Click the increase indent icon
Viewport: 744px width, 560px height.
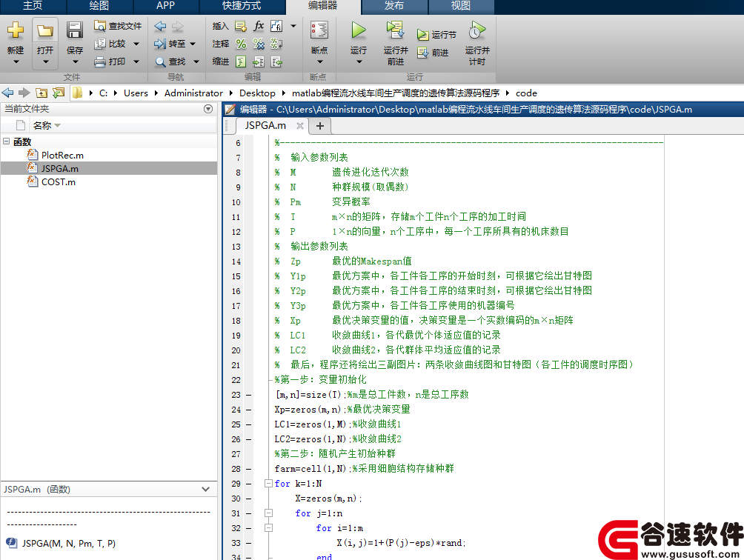pos(259,61)
